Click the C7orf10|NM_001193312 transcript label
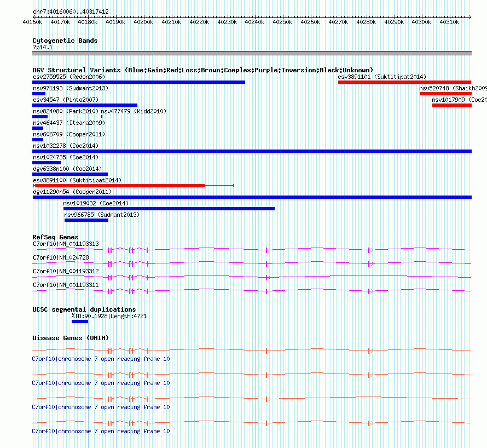Viewport: 487px width, 448px height. click(66, 271)
